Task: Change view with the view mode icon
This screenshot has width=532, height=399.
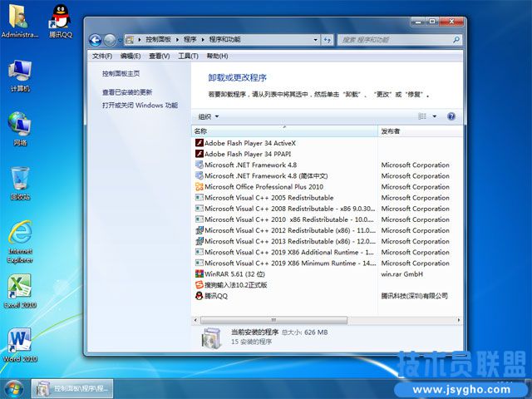Action: [x=422, y=116]
